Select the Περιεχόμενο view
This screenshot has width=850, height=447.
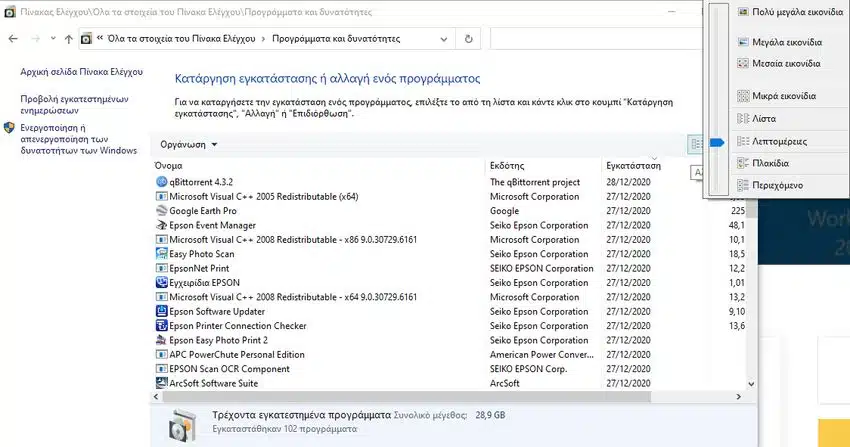pyautogui.click(x=770, y=185)
